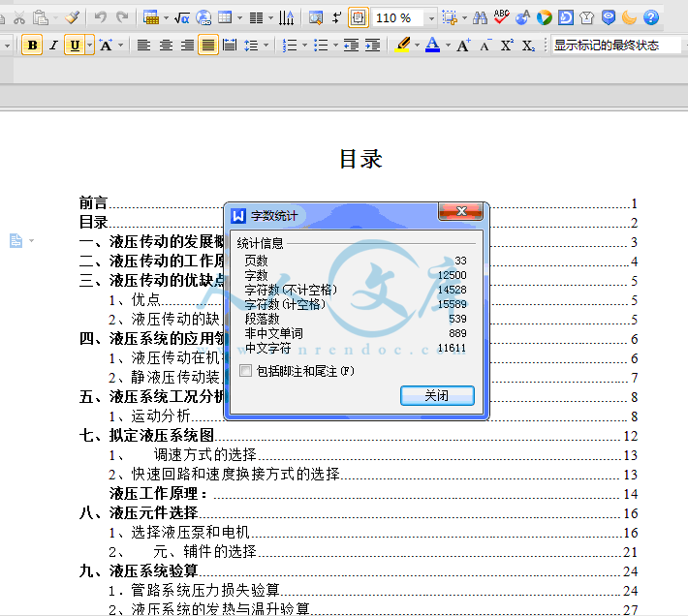Image resolution: width=688 pixels, height=616 pixels.
Task: Click the distributed alignment icon
Action: click(230, 46)
